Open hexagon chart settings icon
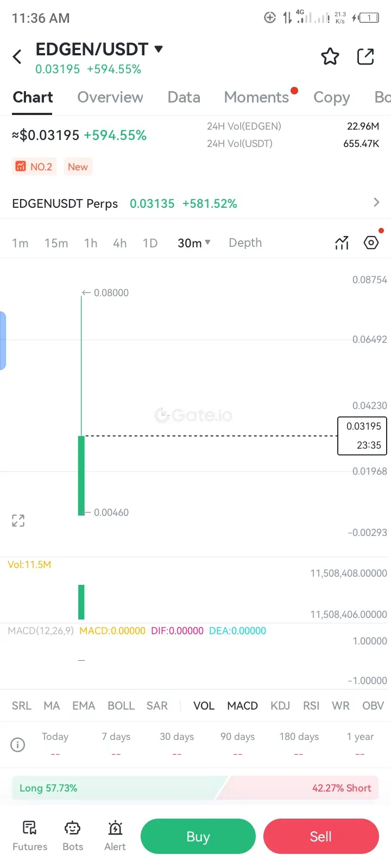Image resolution: width=391 pixels, height=868 pixels. pos(371,242)
